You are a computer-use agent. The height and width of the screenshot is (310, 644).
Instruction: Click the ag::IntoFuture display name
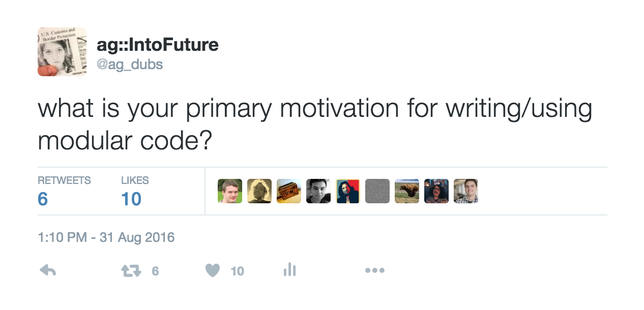[158, 45]
